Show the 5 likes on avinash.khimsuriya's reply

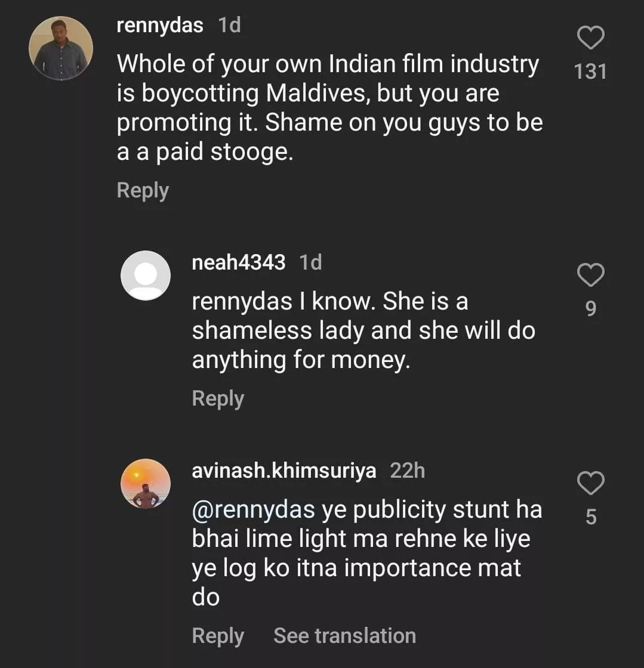[591, 517]
